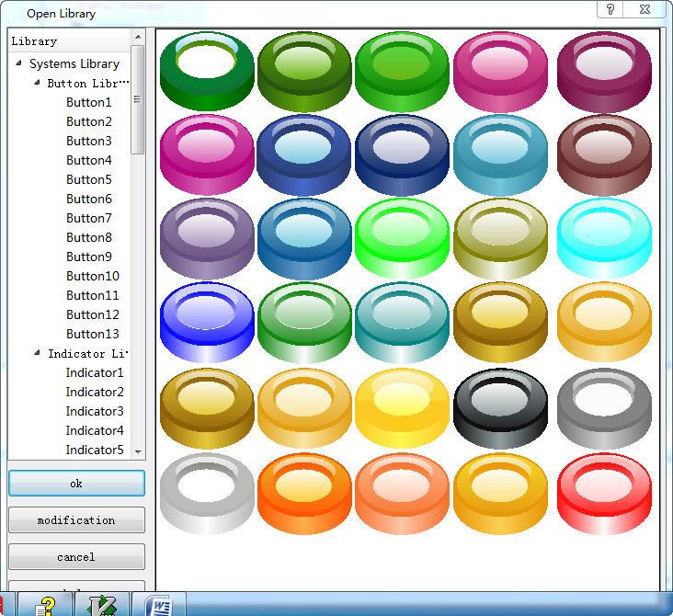The height and width of the screenshot is (616, 673).
Task: Select Indicator5 in the tree
Action: pyautogui.click(x=95, y=450)
